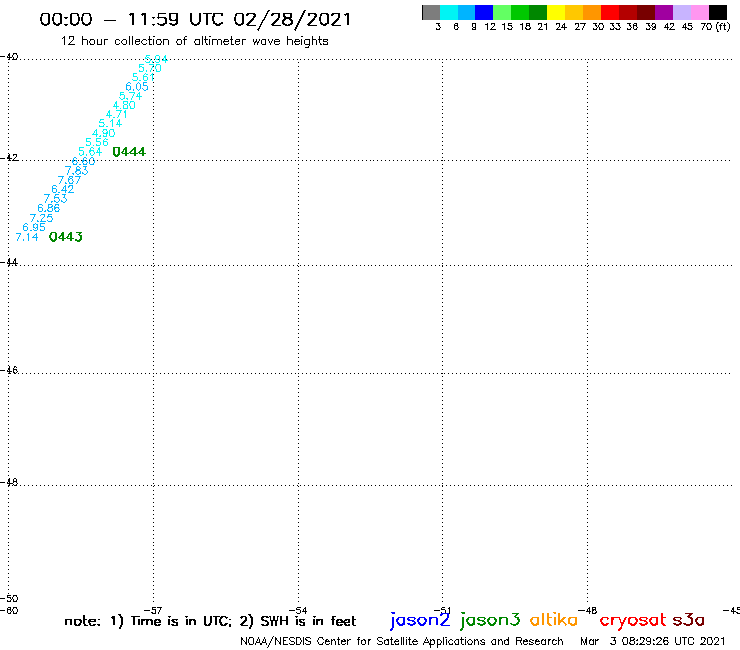Click the -44 latitude axis label

(9, 262)
